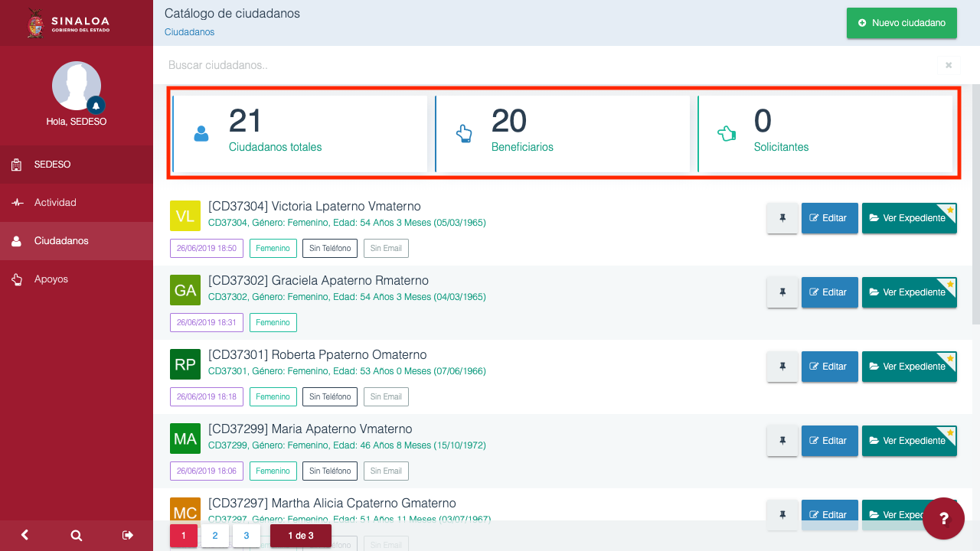Image resolution: width=980 pixels, height=551 pixels.
Task: Open help with the question mark button
Action: point(943,519)
